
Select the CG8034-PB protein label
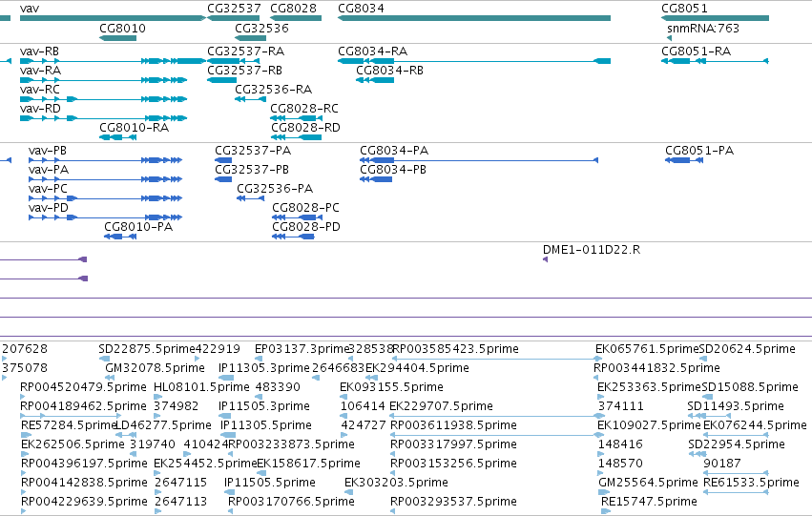coord(393,170)
